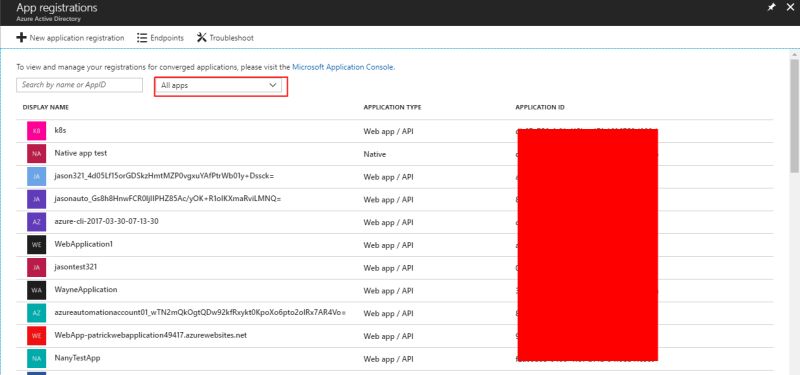The image size is (800, 375).
Task: Open the Endpoints list icon
Action: pyautogui.click(x=142, y=38)
